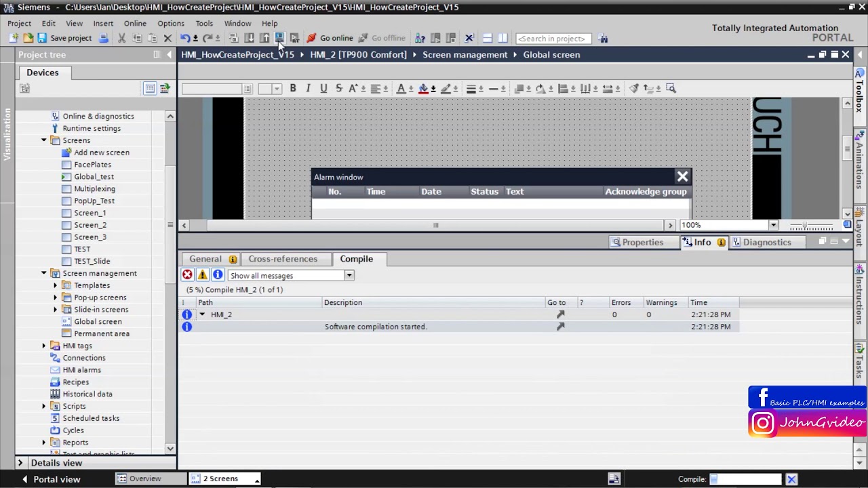Open the Online menu

(x=135, y=23)
